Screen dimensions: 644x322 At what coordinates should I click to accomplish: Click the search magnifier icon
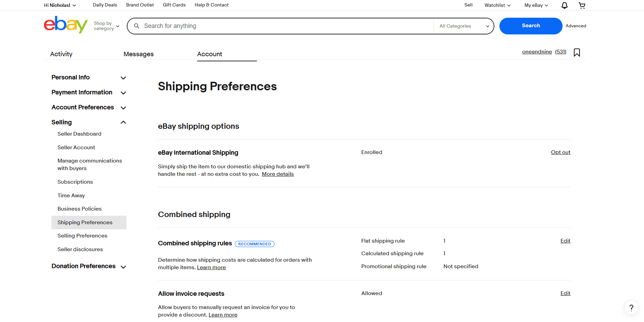[x=137, y=26]
